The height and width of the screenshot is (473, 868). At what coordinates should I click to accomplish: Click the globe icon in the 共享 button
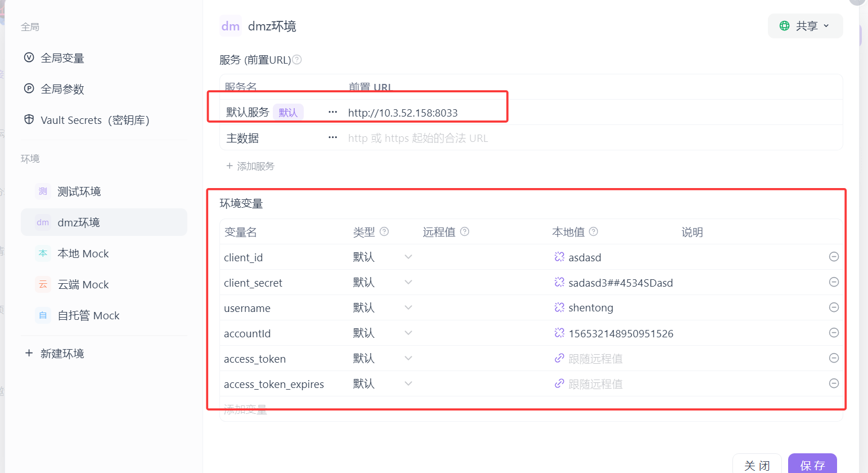pos(784,25)
